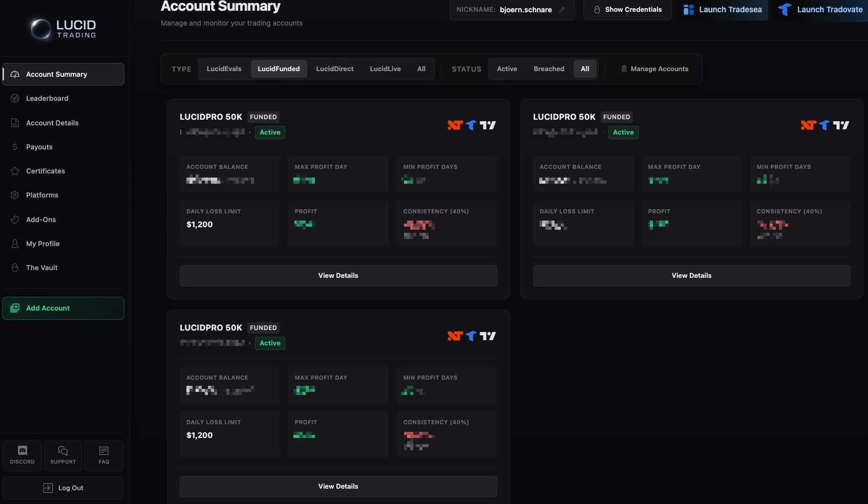Click Tradovate icon on top-left card
The width and height of the screenshot is (868, 504).
coord(471,125)
